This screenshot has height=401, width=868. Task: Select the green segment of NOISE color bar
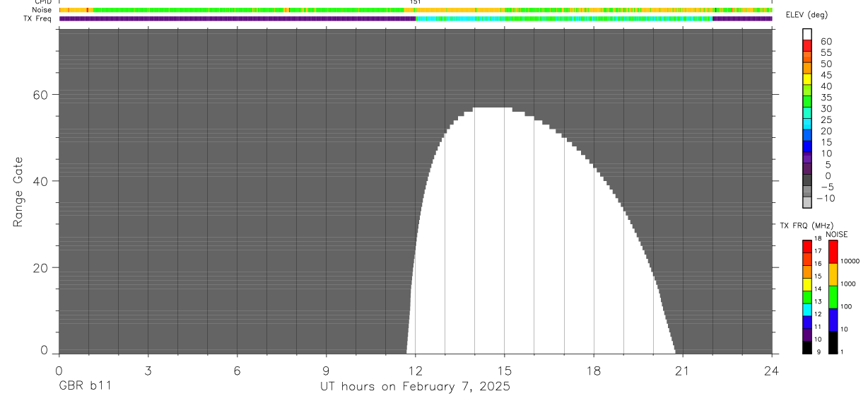833,296
